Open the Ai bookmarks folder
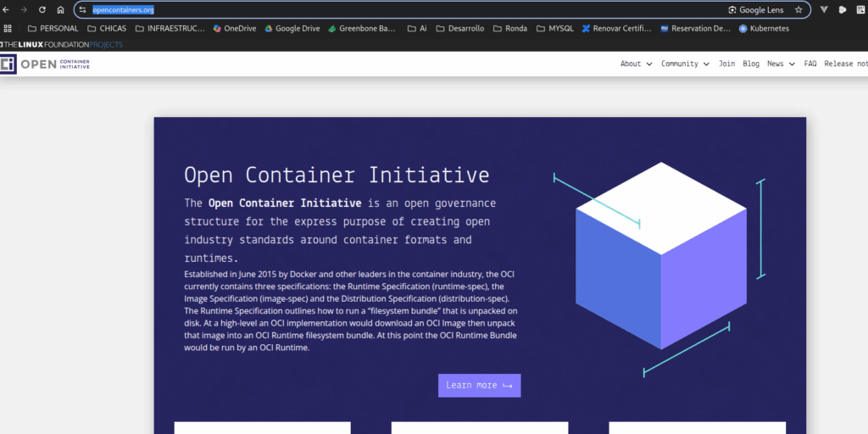This screenshot has height=434, width=868. tap(417, 28)
